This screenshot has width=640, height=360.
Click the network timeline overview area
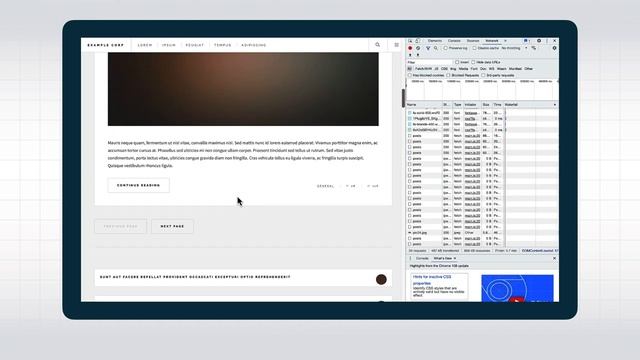(x=482, y=90)
